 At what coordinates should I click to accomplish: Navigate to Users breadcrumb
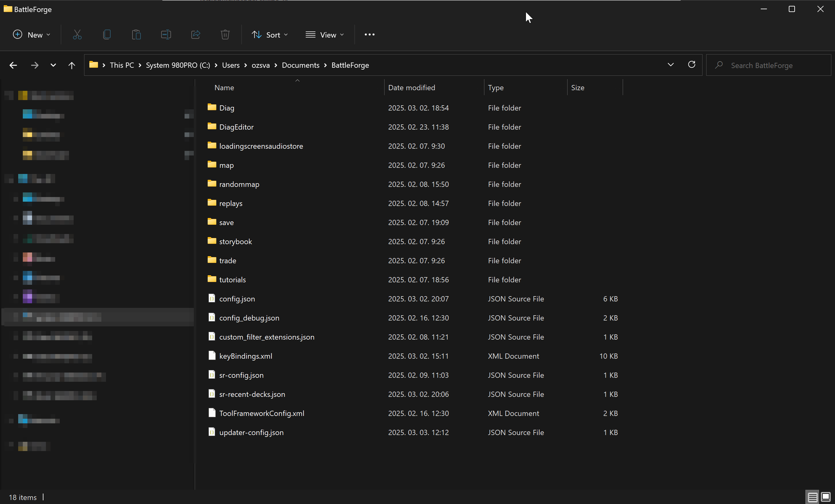coord(231,65)
